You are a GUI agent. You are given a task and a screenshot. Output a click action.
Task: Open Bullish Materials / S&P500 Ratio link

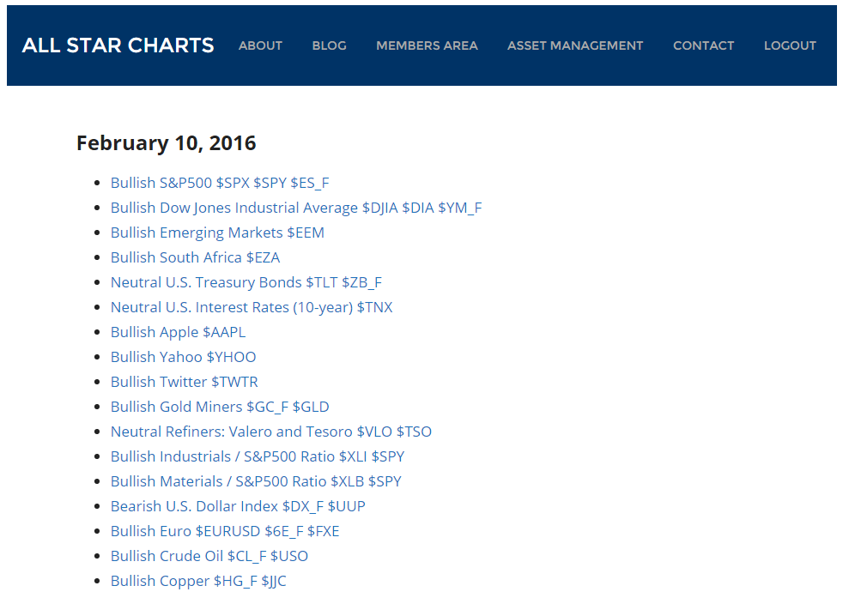pyautogui.click(x=256, y=481)
